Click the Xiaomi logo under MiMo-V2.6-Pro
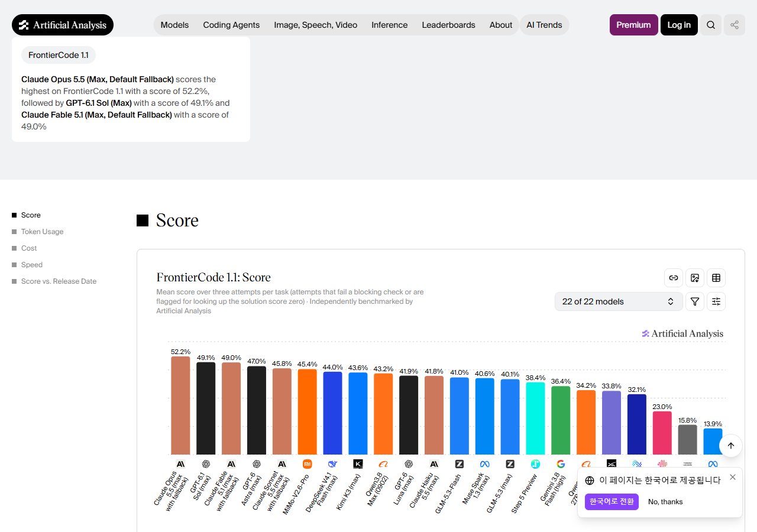 (307, 464)
